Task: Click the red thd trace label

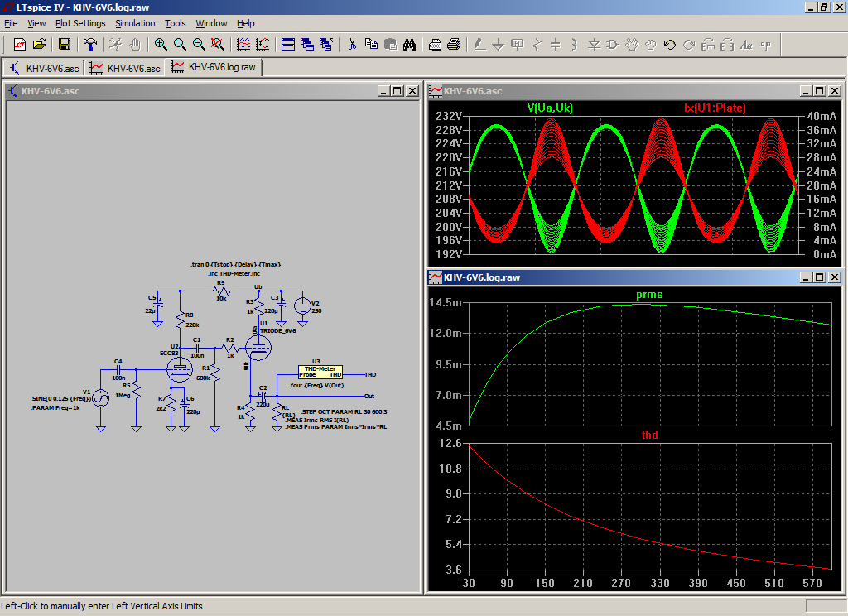Action: (649, 435)
